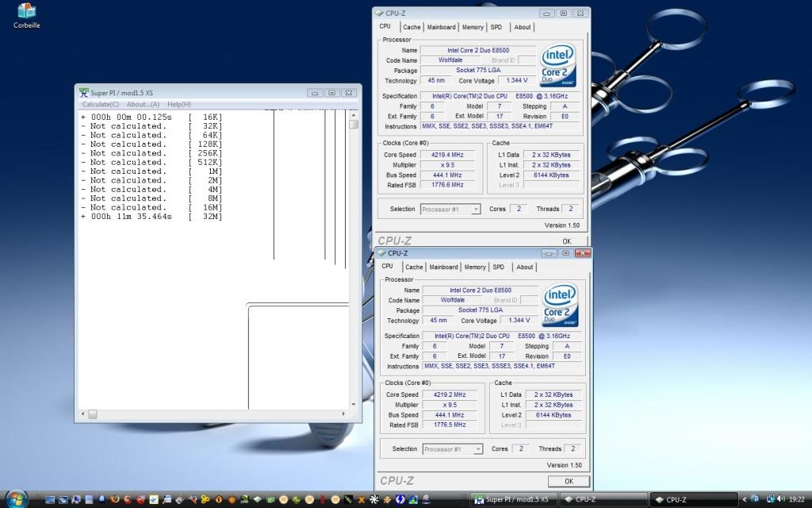This screenshot has height=508, width=812.
Task: Click the network connection tray icon
Action: click(771, 500)
